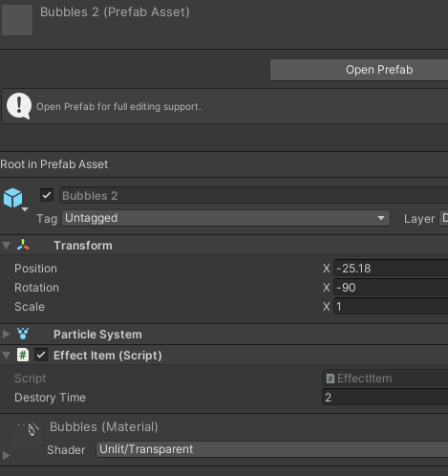Click the Position X axis label
This screenshot has height=476, width=448.
(x=327, y=269)
